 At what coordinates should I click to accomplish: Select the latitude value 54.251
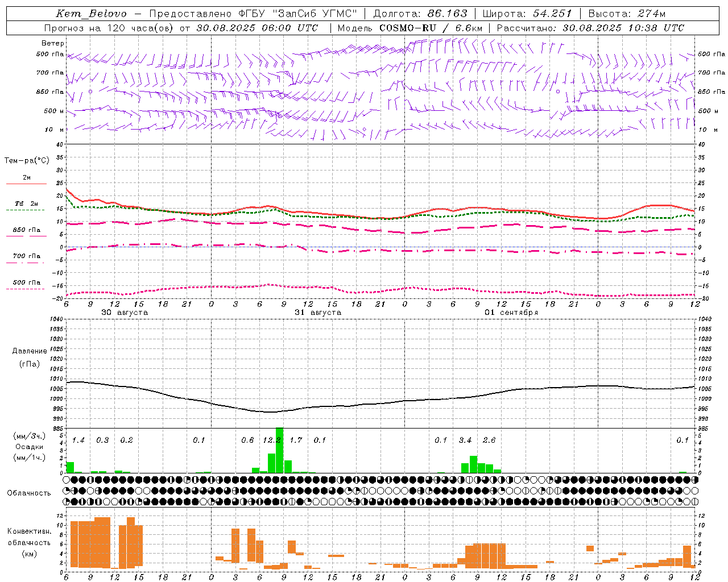pos(552,14)
